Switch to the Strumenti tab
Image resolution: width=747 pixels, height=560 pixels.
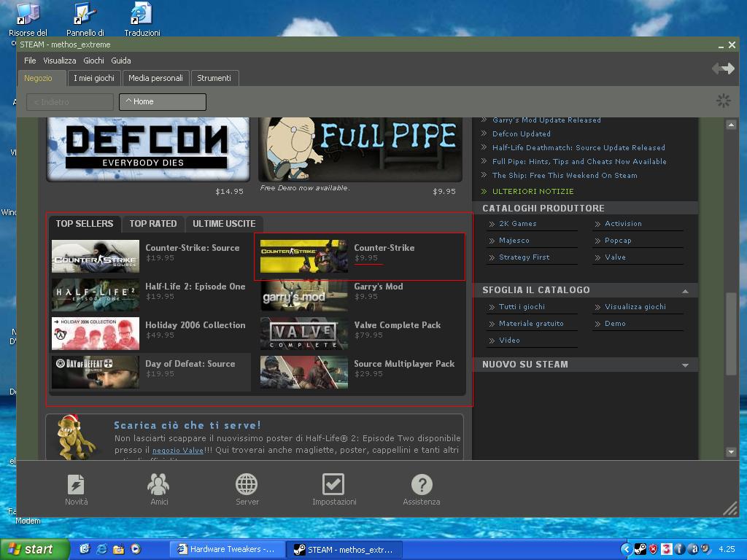[x=214, y=78]
